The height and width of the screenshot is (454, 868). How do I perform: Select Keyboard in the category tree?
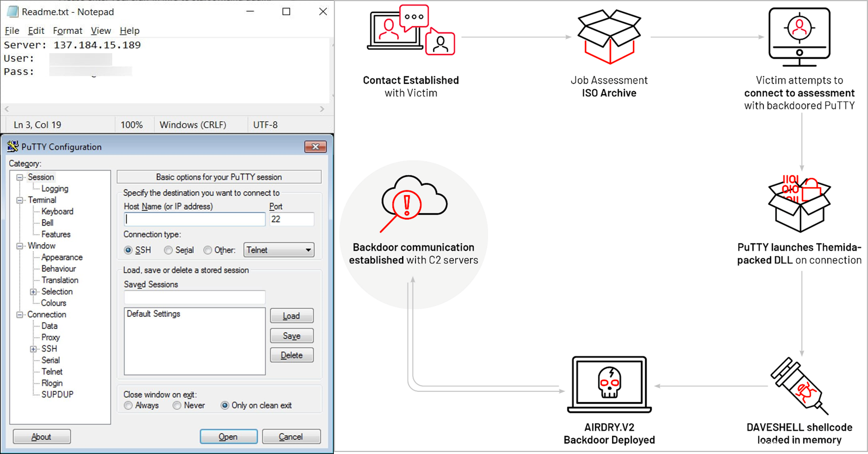[57, 211]
